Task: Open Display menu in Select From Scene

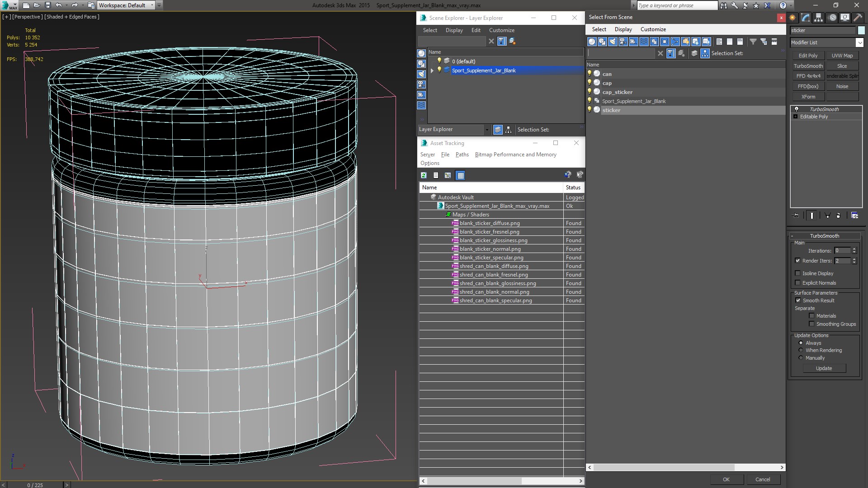Action: 623,29
